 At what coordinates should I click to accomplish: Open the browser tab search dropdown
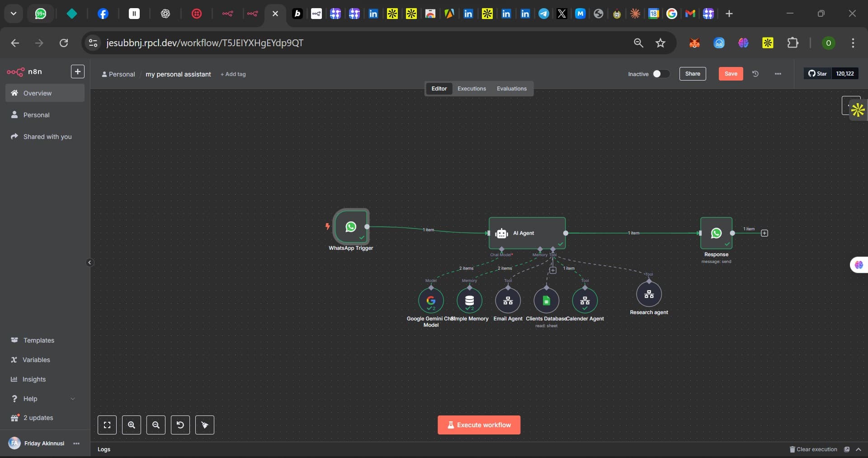14,14
